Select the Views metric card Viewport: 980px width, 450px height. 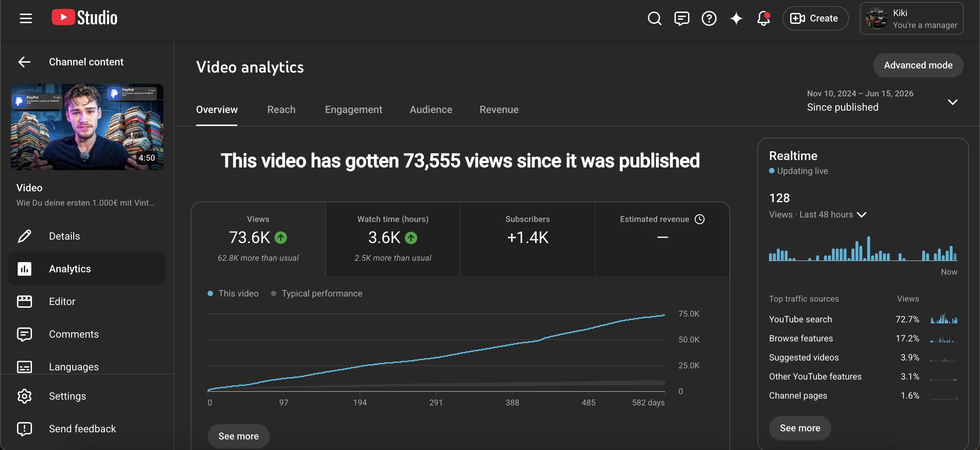[x=258, y=239]
